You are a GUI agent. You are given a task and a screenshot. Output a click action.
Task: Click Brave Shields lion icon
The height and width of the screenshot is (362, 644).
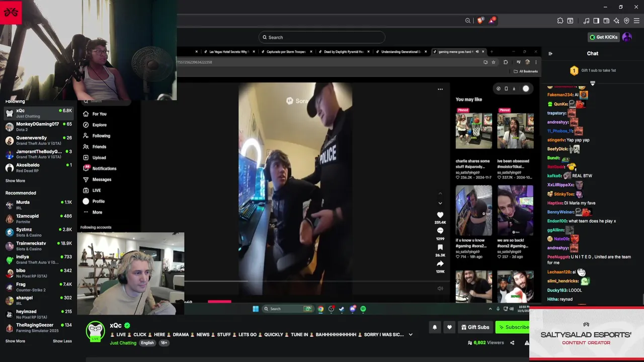click(x=480, y=21)
